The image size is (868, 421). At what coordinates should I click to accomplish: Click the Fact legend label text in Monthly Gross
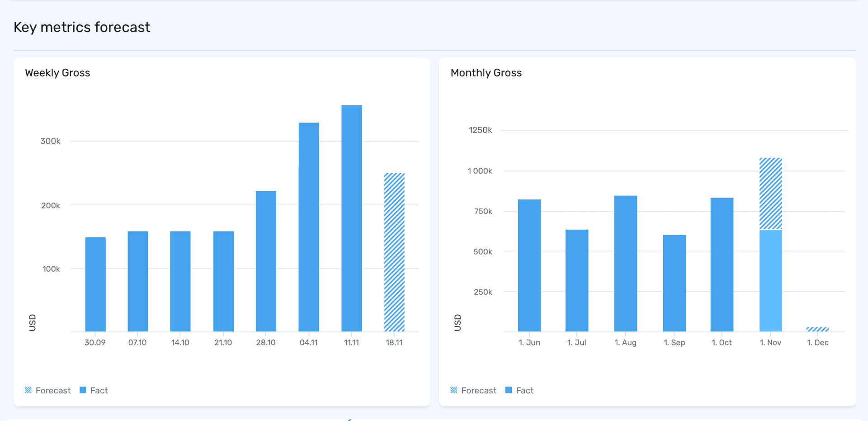(x=525, y=390)
